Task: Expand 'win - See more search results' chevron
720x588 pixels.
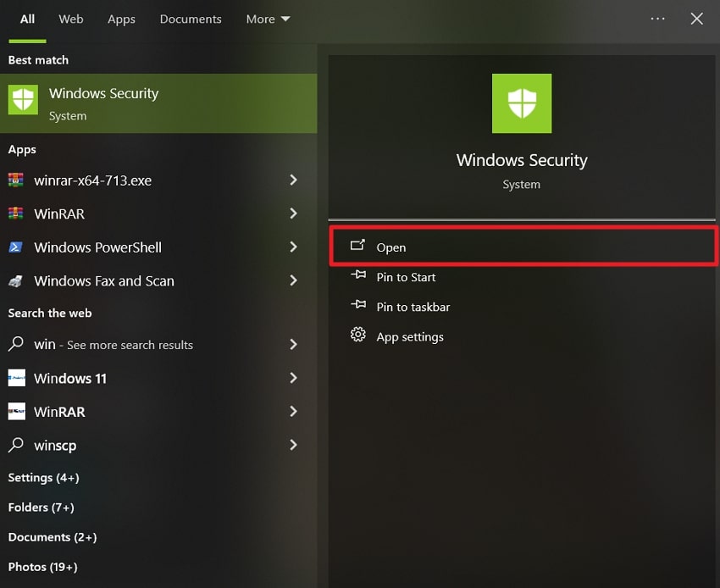Action: coord(293,345)
